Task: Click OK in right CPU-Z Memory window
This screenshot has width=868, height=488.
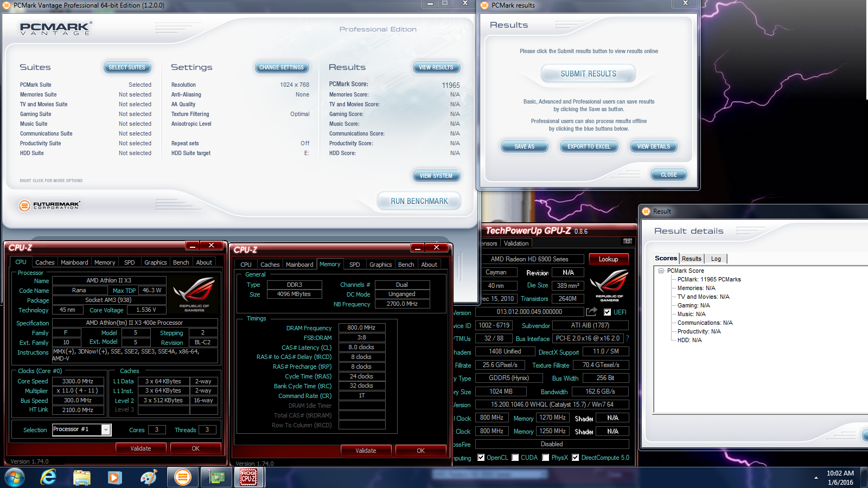Action: [420, 451]
